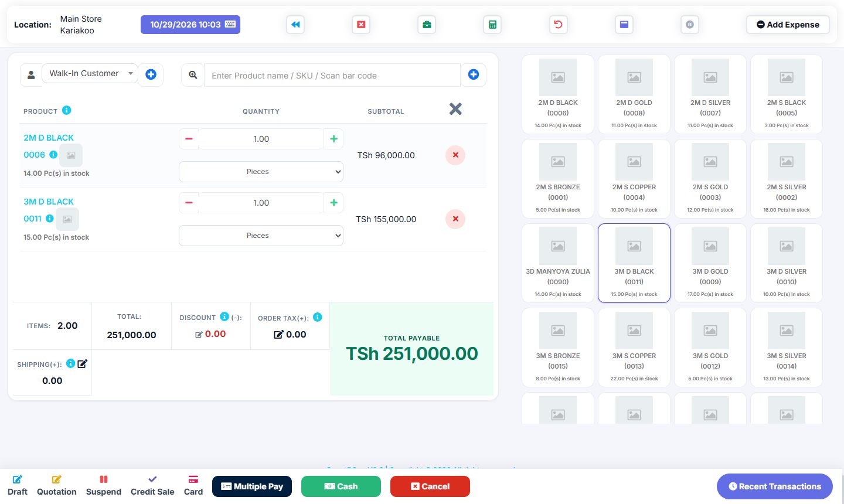Open Pieces unit dropdown for 3M D BLACK

click(x=261, y=236)
